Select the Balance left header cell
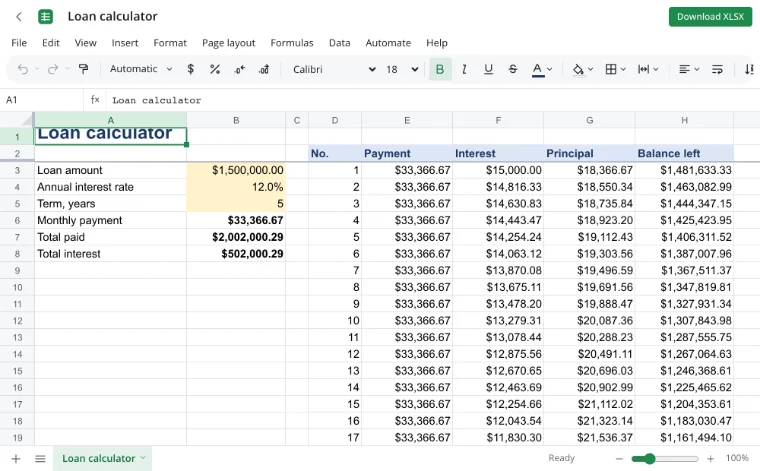 click(684, 153)
